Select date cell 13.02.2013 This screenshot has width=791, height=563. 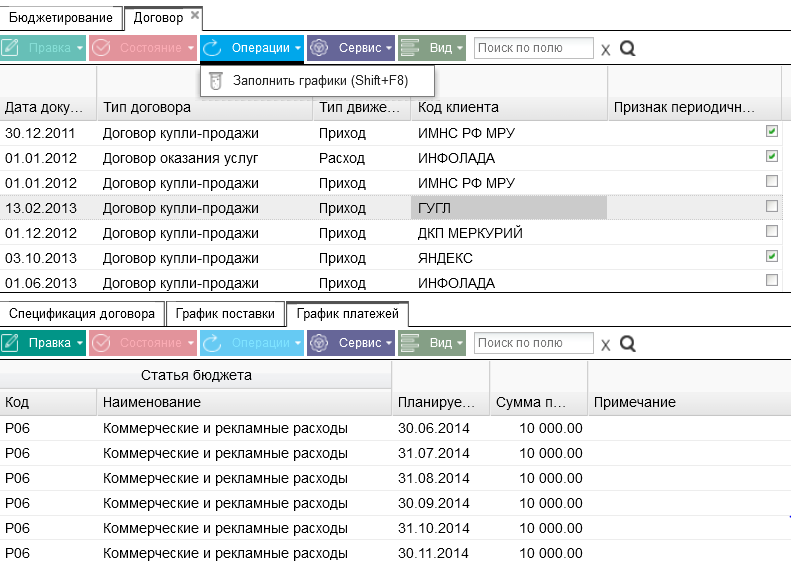48,208
